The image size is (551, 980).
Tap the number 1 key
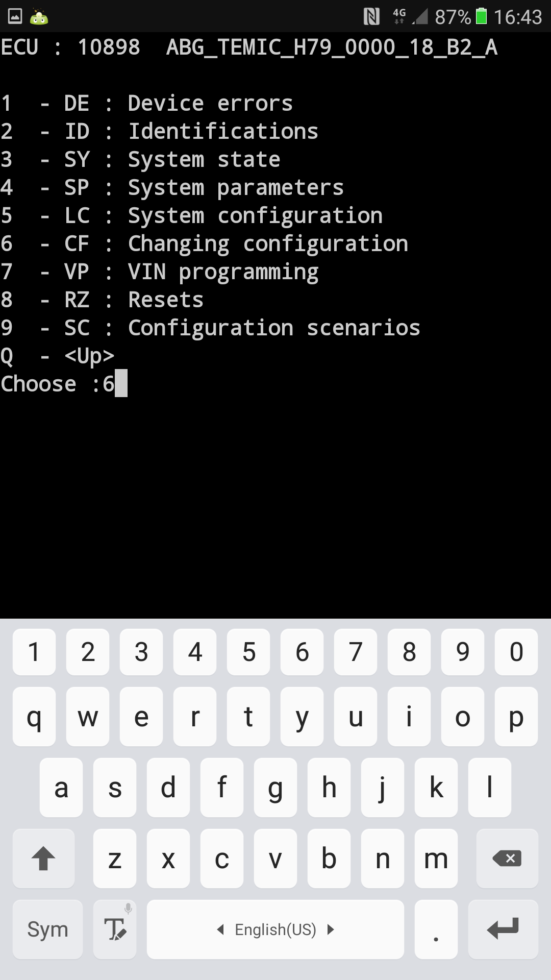pos(34,652)
